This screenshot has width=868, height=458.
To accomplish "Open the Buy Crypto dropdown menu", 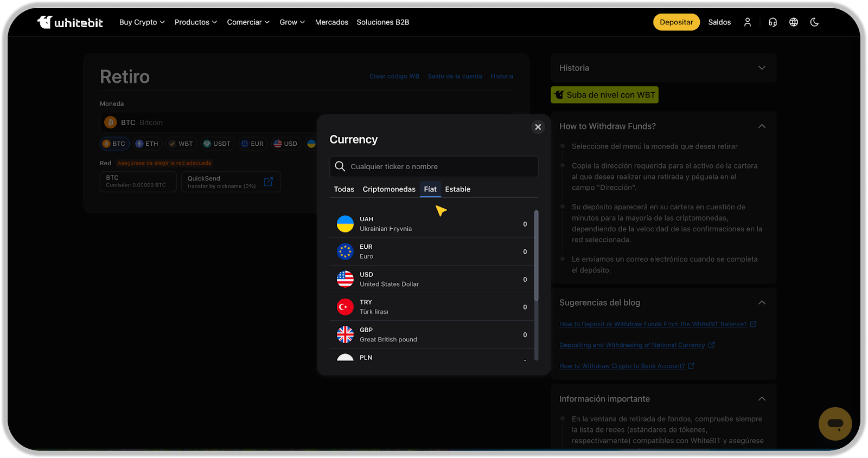I will pos(142,22).
